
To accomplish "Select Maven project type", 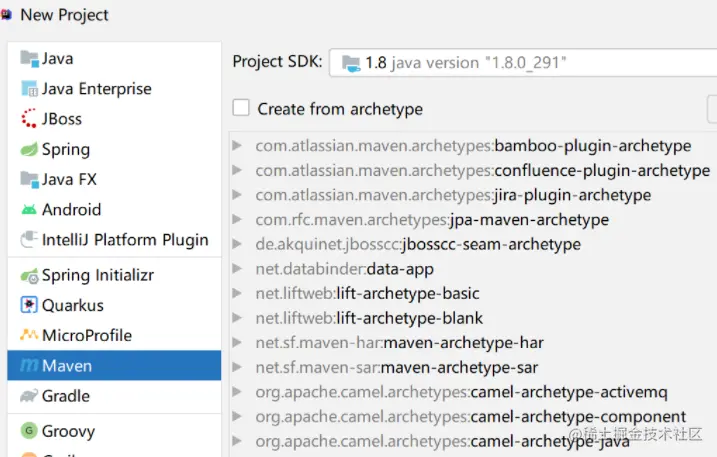I will 114,366.
